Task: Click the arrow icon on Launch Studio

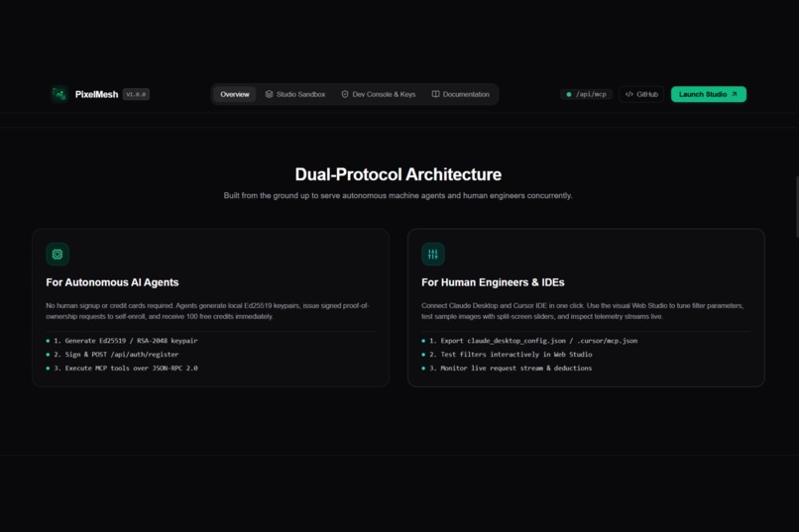Action: pyautogui.click(x=735, y=94)
